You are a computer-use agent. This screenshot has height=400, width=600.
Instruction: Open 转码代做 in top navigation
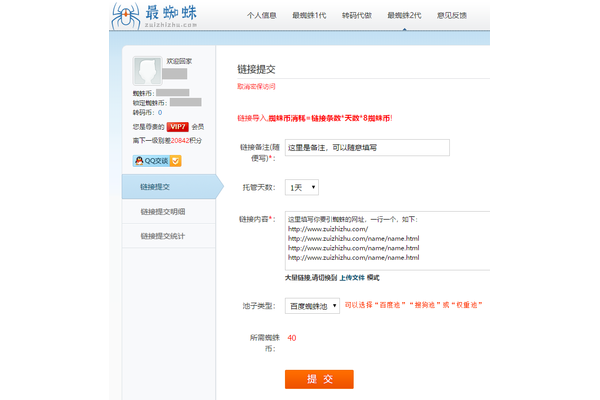click(356, 16)
